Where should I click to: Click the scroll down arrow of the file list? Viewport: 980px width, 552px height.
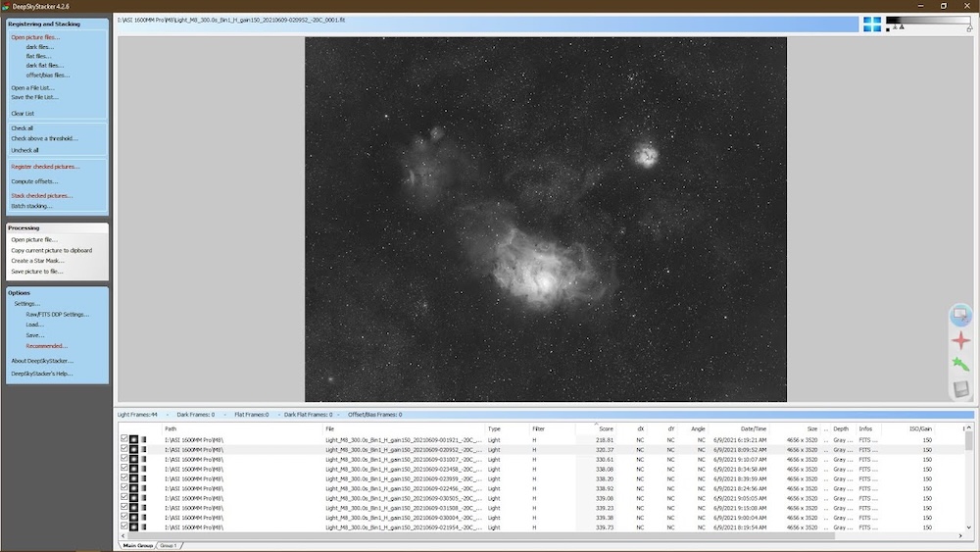pyautogui.click(x=970, y=528)
